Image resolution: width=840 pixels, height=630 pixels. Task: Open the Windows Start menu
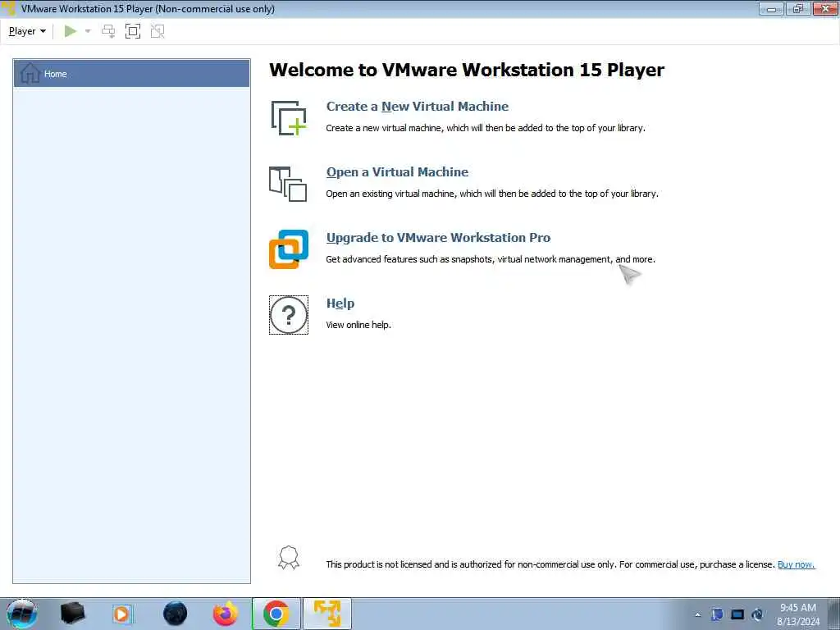point(22,614)
